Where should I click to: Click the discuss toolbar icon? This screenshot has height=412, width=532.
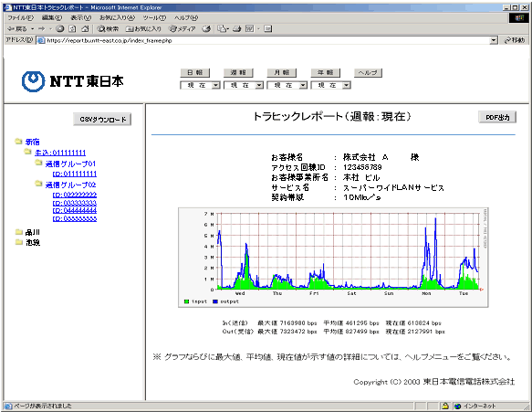(x=268, y=29)
